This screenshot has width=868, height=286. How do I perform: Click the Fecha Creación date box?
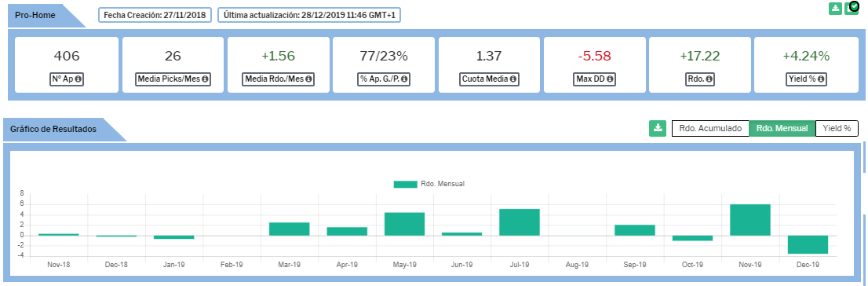pyautogui.click(x=155, y=15)
